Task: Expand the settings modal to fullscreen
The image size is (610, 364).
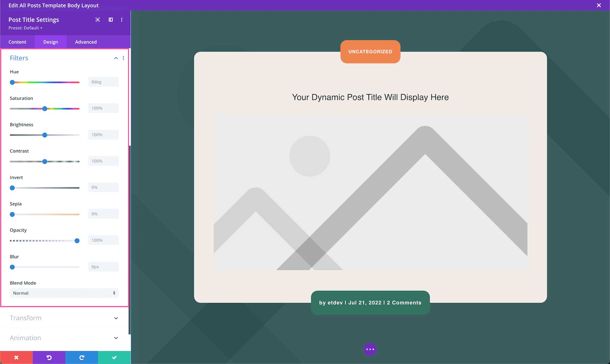Action: coord(98,20)
